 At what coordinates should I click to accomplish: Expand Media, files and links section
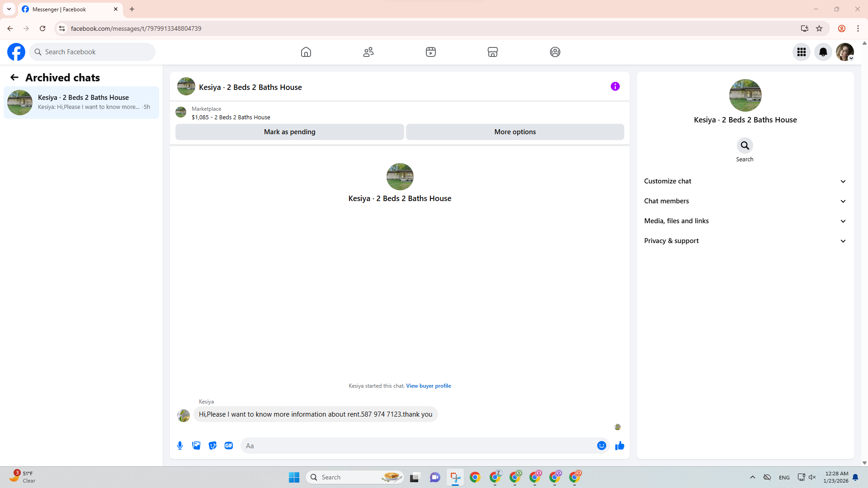[745, 221]
